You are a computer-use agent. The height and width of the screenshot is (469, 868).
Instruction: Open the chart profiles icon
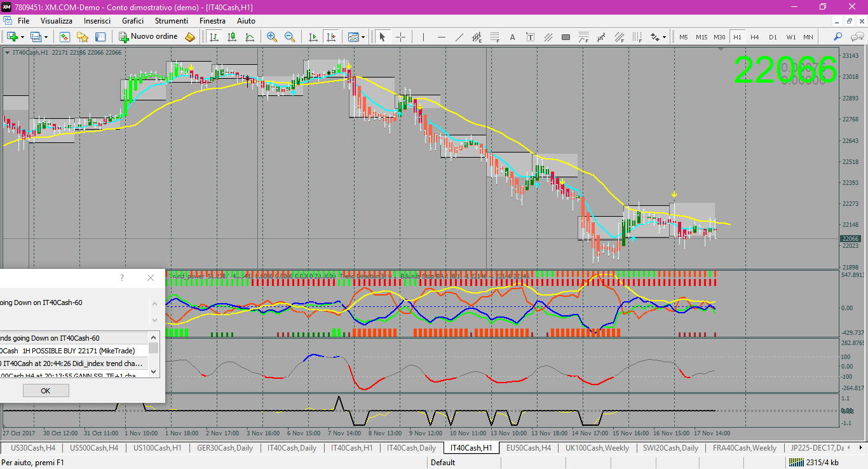click(36, 37)
